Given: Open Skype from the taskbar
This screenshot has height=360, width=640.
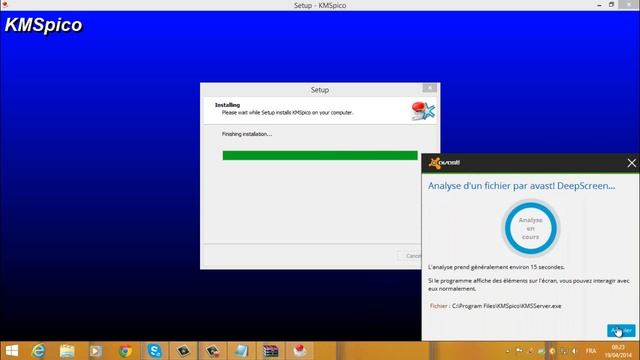Looking at the screenshot, I should tap(154, 351).
